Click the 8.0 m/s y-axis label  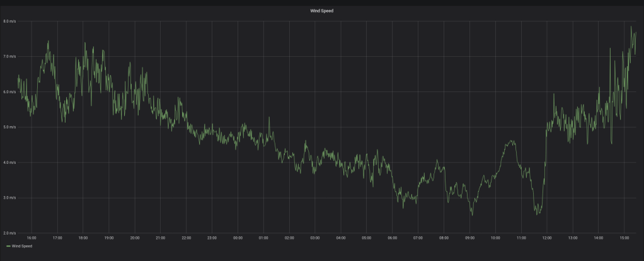[x=9, y=21]
